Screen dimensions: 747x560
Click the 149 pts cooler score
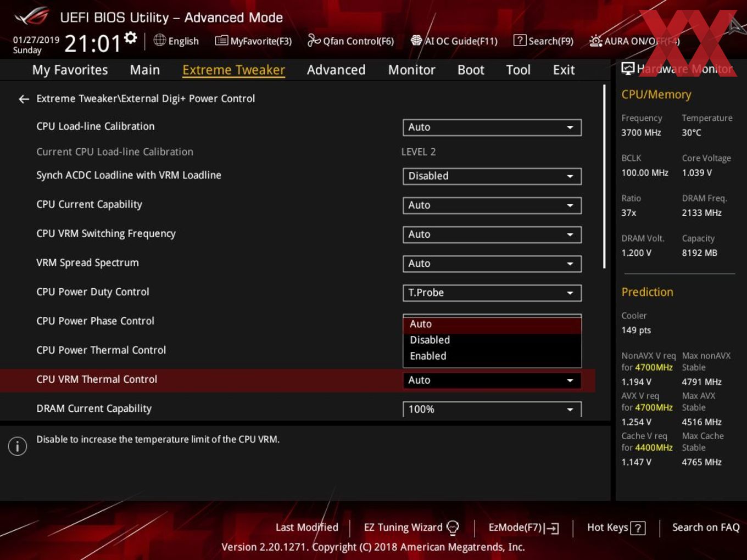coord(636,330)
